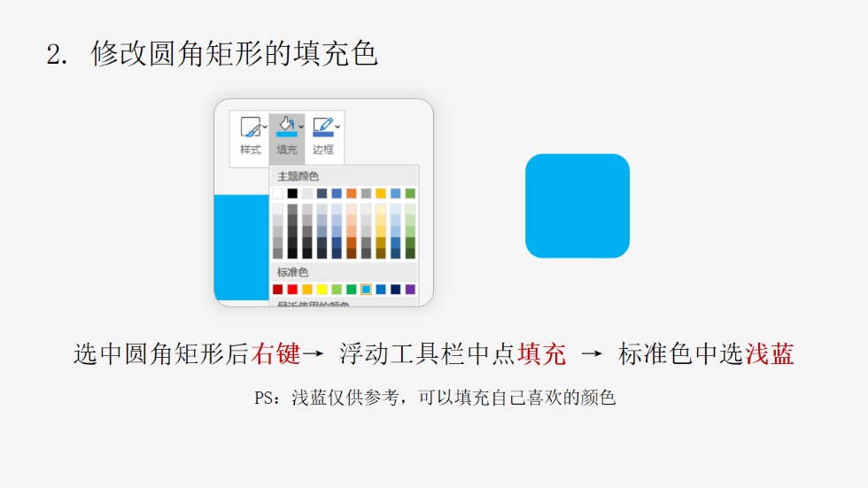The width and height of the screenshot is (868, 488).
Task: Choose the gold theme color in top row
Action: 381,193
